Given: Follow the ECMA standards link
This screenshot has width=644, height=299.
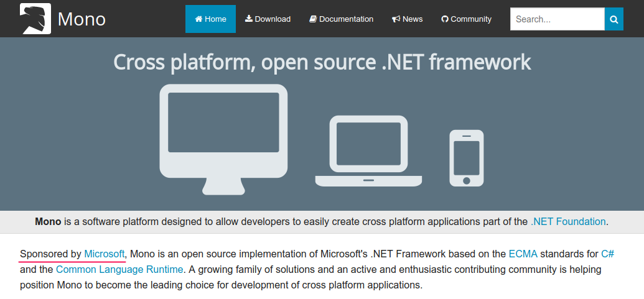Looking at the screenshot, I should [x=523, y=254].
